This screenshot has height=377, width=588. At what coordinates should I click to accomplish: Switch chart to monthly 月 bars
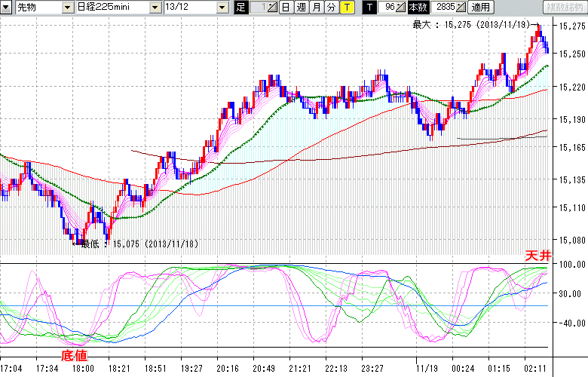tap(315, 8)
